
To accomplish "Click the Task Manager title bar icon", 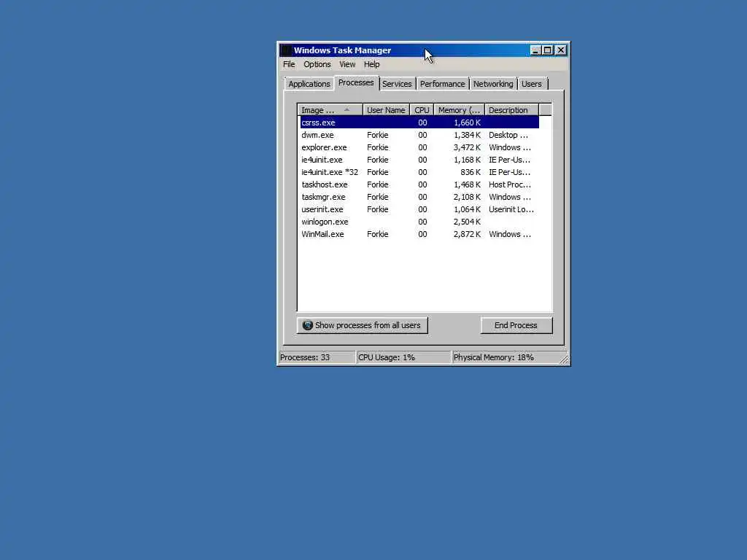I will point(286,50).
